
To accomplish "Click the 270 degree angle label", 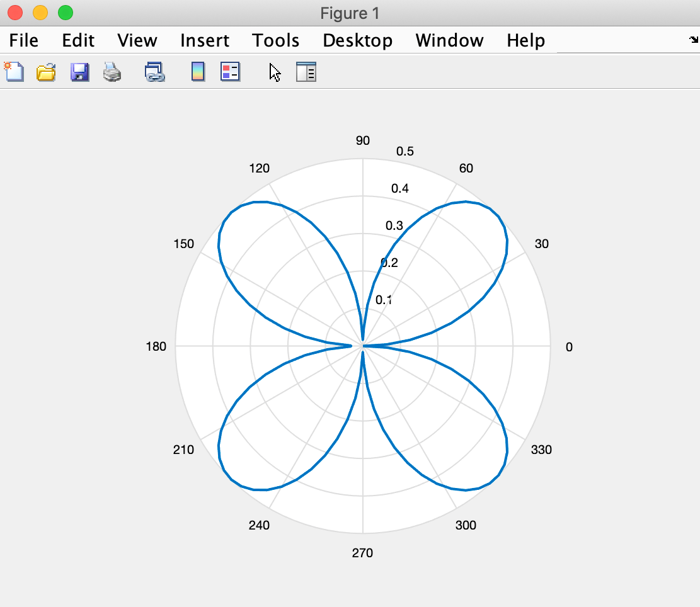I will point(362,553).
